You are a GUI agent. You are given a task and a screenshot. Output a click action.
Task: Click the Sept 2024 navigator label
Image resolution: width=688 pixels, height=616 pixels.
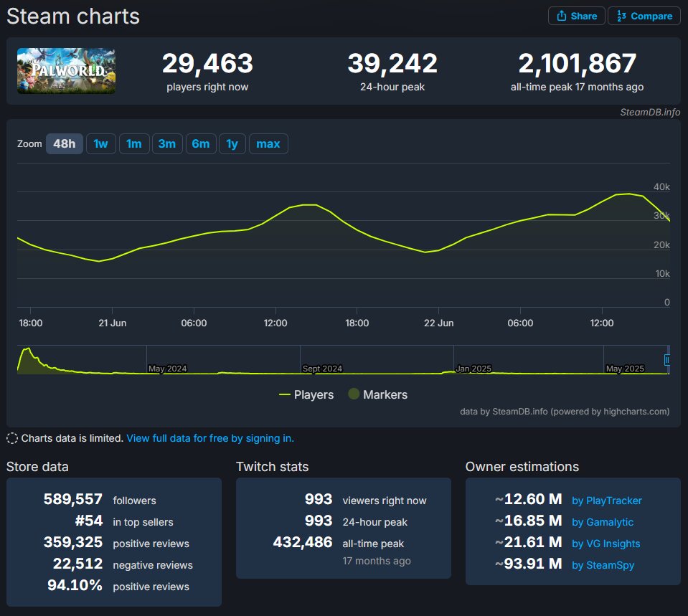[x=323, y=369]
